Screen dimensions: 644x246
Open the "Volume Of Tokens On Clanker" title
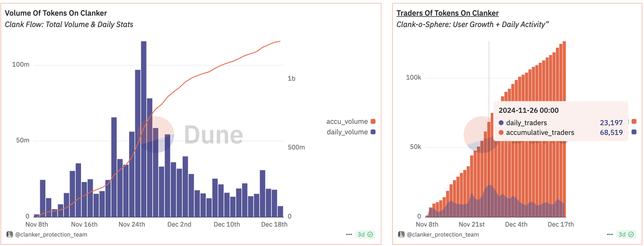tap(56, 13)
